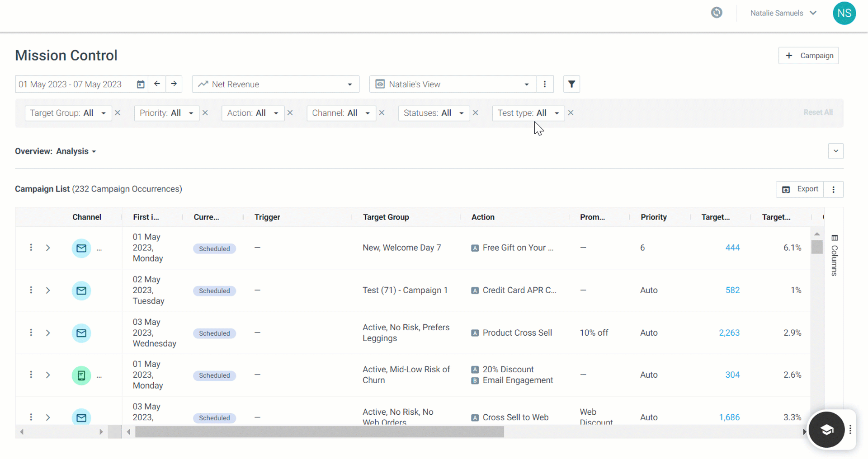Open row menu for Cross Sell to Web
Image resolution: width=868 pixels, height=459 pixels.
(31, 417)
